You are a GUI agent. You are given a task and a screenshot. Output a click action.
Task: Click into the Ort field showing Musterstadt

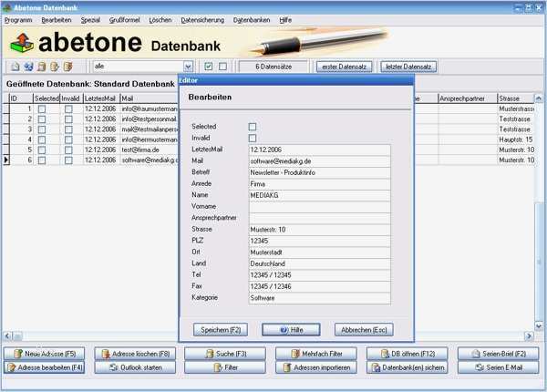click(x=320, y=253)
